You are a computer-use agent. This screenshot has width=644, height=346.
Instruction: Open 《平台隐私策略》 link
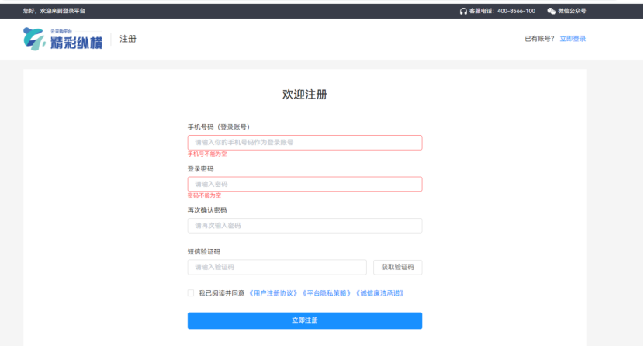tap(327, 293)
